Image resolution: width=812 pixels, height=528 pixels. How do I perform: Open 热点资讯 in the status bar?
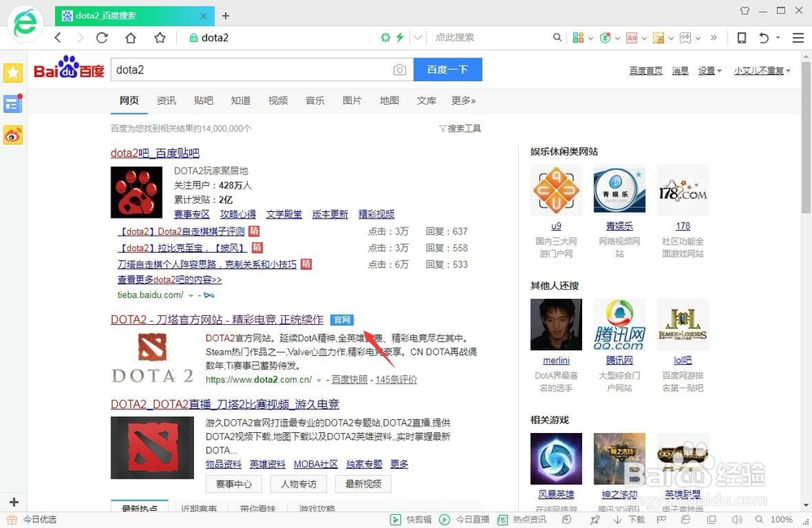(522, 519)
